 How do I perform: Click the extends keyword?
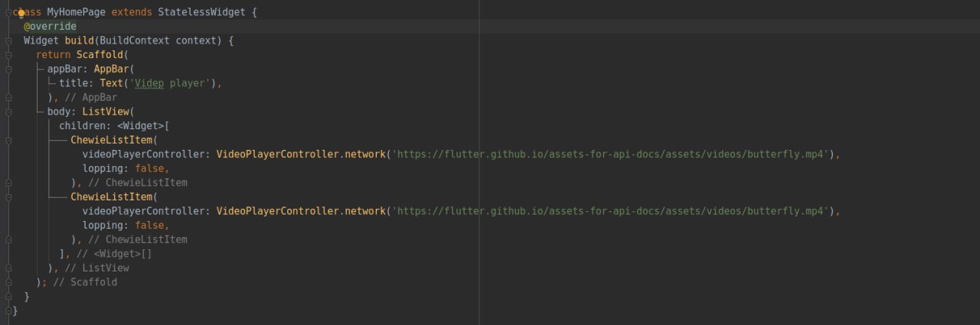132,12
